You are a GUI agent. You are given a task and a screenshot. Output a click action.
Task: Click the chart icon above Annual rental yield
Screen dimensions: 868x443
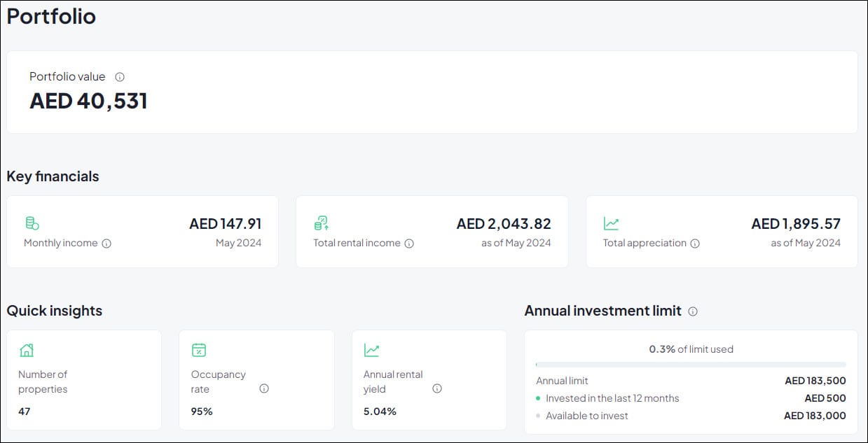coord(371,350)
